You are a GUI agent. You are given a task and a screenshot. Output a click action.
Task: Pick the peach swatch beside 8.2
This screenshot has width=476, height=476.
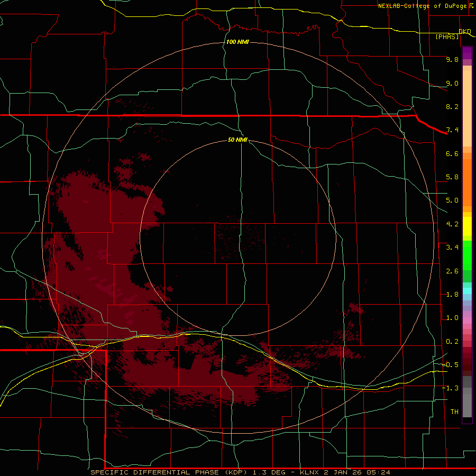point(467,108)
